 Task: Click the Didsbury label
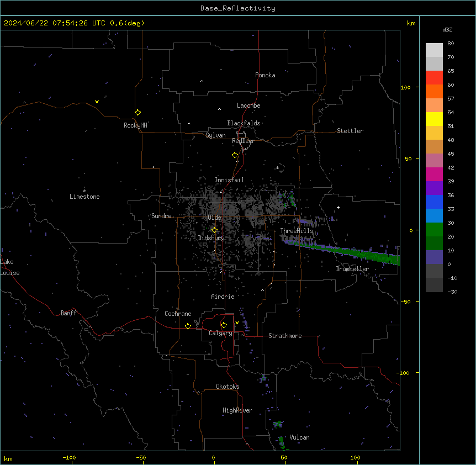211,238
